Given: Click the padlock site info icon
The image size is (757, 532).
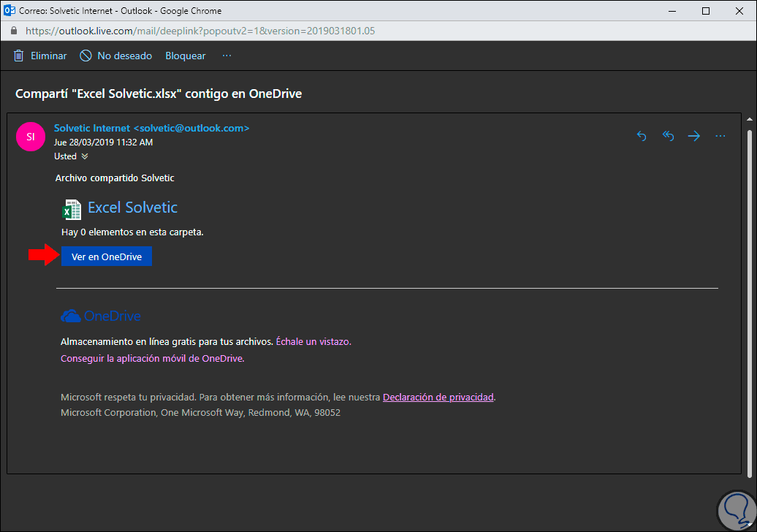Looking at the screenshot, I should 13,31.
